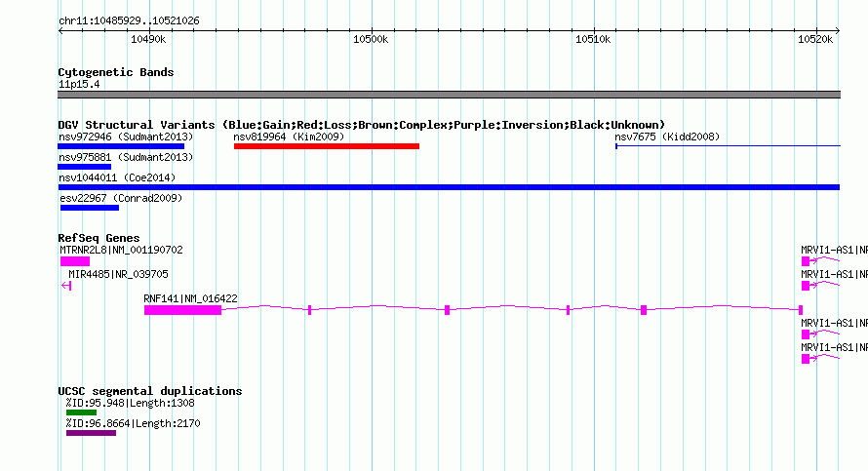Click the nsv7675 (Kidd2008) label
Screen dimensions: 868x471
667,137
